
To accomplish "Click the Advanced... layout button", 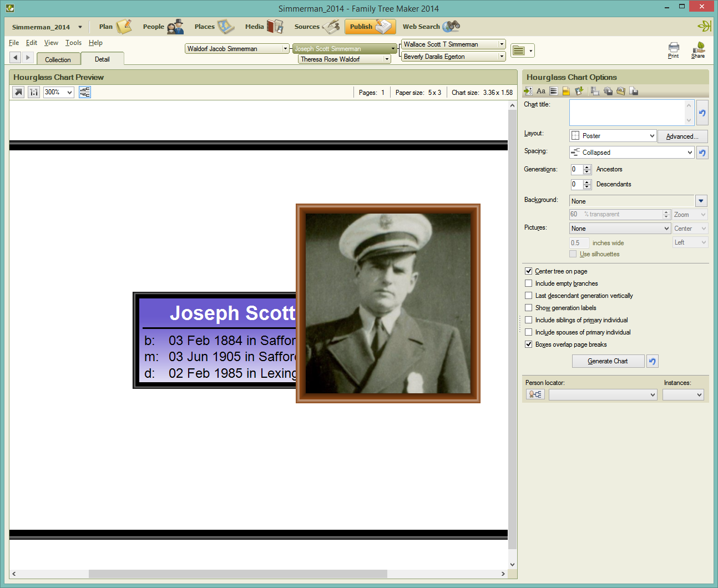I will [x=682, y=136].
